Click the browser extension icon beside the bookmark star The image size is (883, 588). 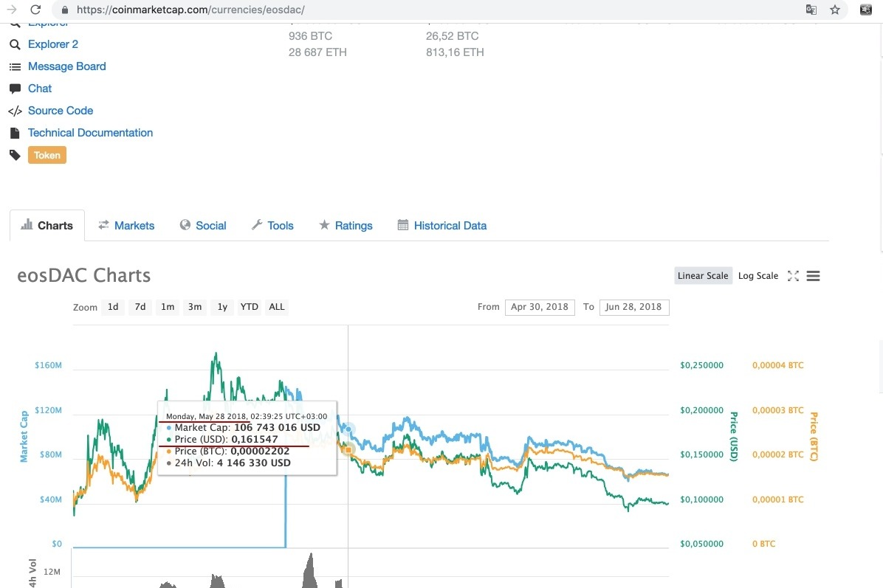[x=866, y=10]
